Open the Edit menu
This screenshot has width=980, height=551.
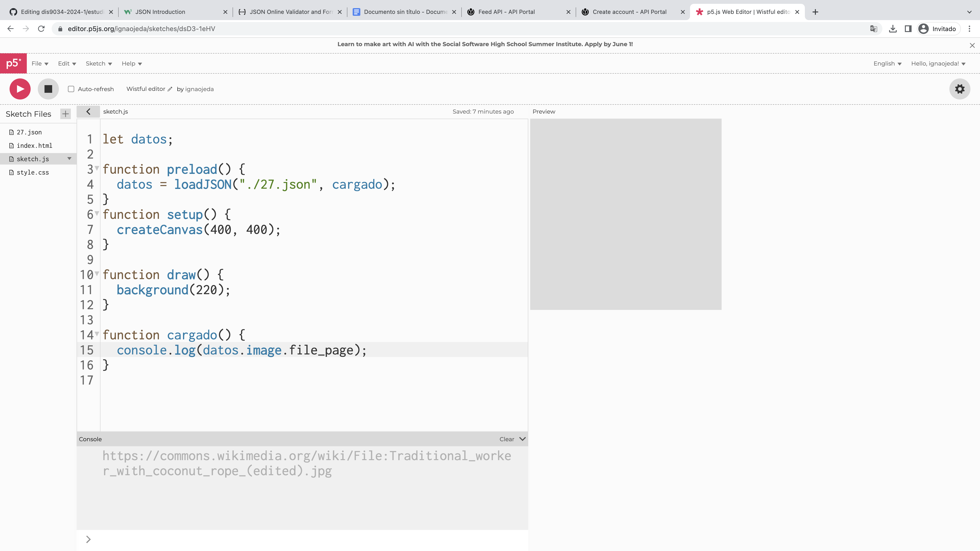[x=67, y=64]
